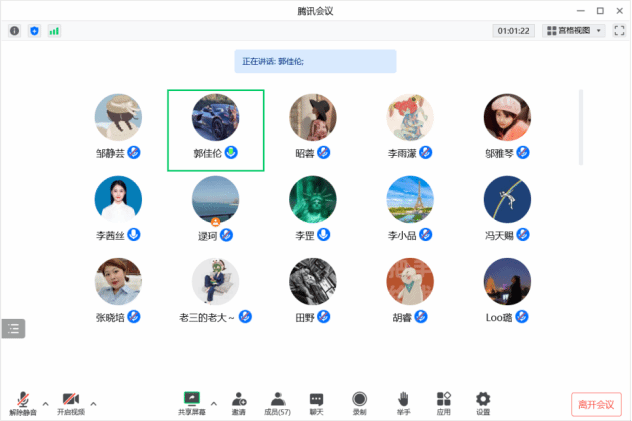
Task: Open the meeting info icon
Action: click(15, 31)
